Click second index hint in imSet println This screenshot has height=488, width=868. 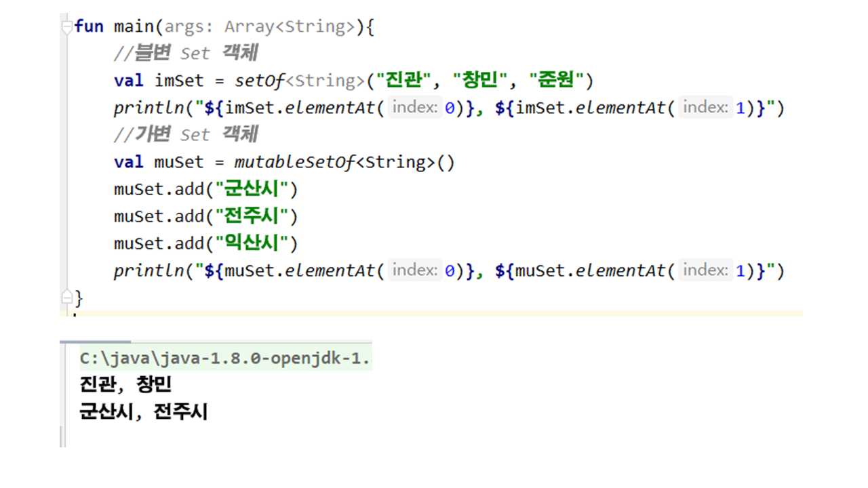[705, 108]
